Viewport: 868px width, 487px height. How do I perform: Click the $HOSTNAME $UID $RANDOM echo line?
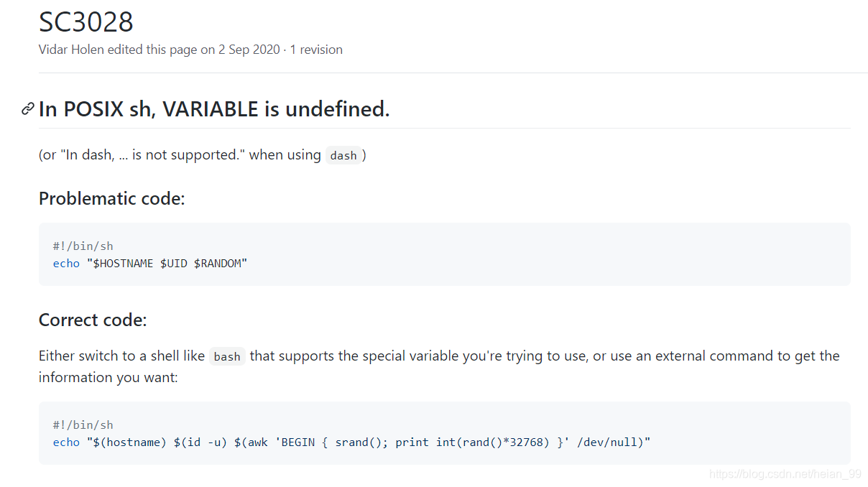click(x=150, y=264)
